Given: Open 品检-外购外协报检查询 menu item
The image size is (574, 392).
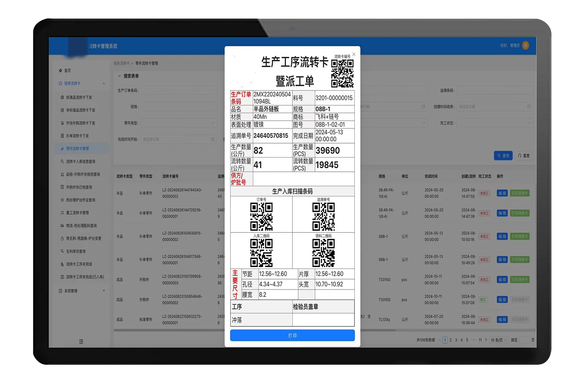Looking at the screenshot, I should click(x=83, y=174).
